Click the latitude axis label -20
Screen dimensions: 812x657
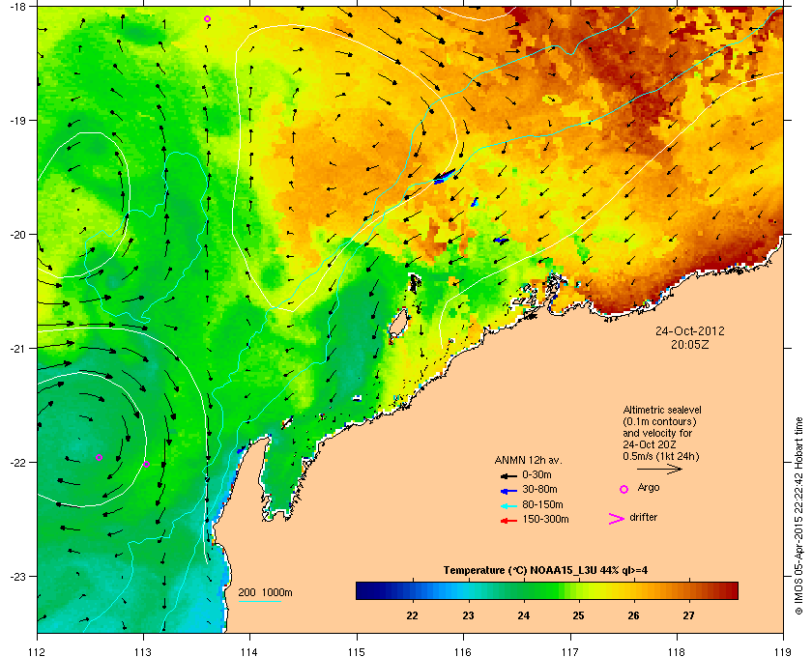coord(16,234)
